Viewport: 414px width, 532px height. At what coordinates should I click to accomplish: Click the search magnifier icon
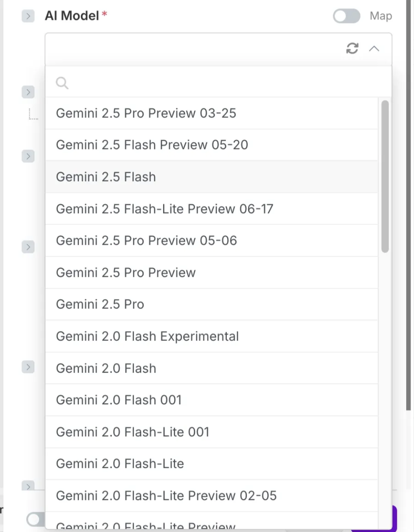coord(62,83)
